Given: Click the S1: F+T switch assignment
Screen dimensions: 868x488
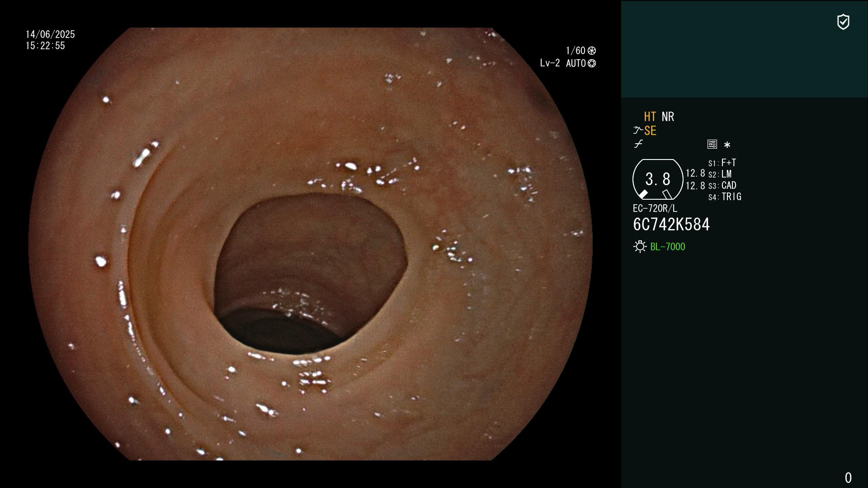Looking at the screenshot, I should coord(722,163).
